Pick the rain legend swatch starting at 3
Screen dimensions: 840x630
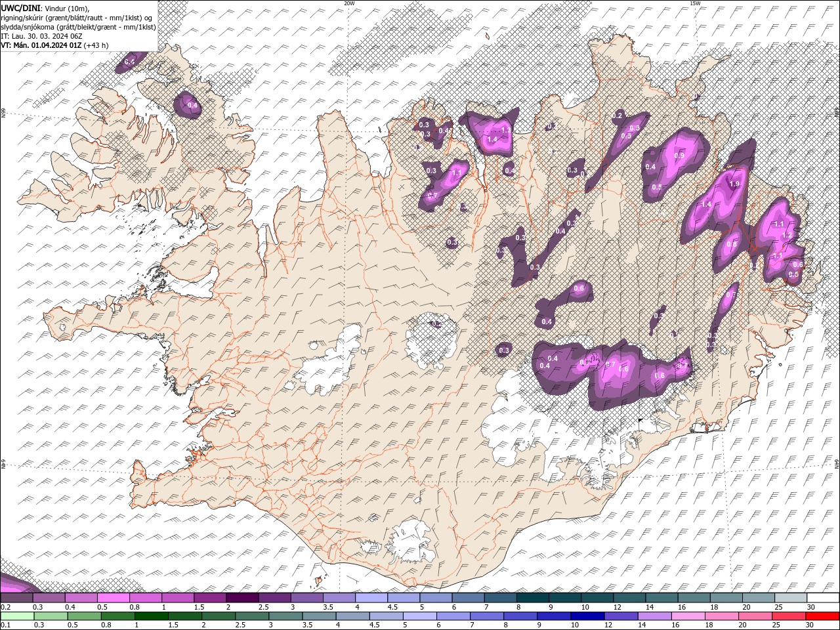coord(285,616)
